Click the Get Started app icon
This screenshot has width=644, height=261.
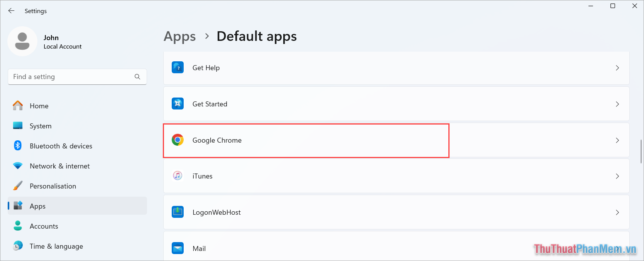[x=177, y=104]
